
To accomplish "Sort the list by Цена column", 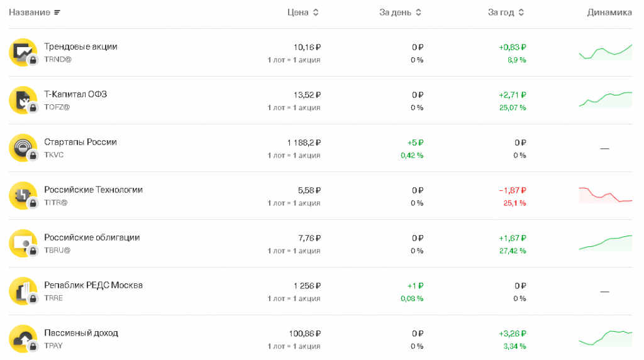I will pyautogui.click(x=303, y=13).
